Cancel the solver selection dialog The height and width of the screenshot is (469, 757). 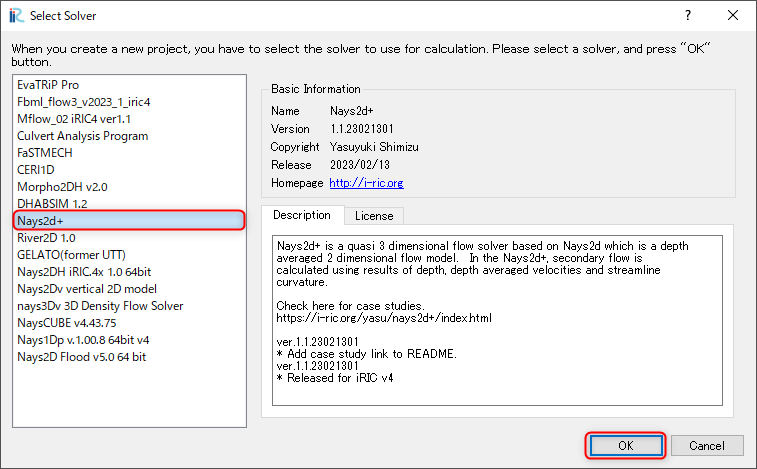pos(707,445)
